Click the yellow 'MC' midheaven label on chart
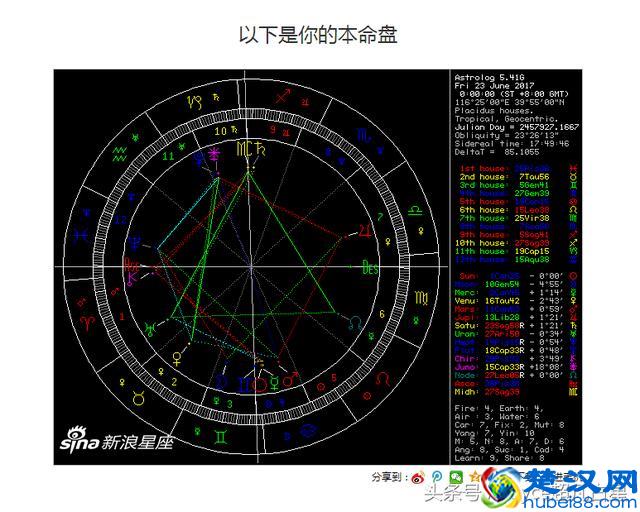The width and height of the screenshot is (640, 512). pyautogui.click(x=244, y=149)
